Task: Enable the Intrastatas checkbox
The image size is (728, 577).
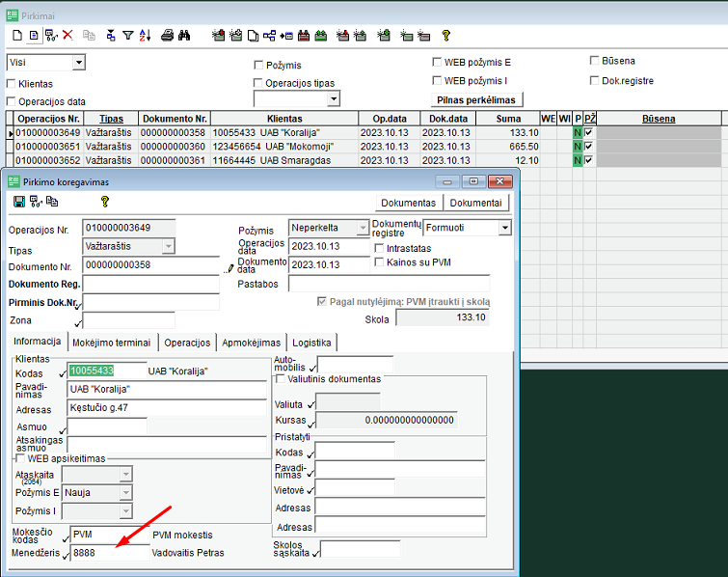Action: tap(379, 248)
